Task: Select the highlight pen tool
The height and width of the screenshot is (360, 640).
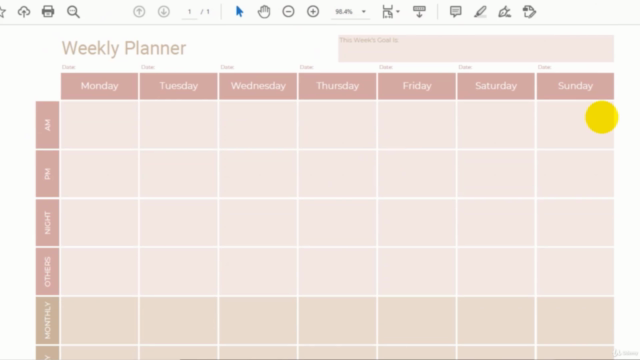Action: (480, 11)
